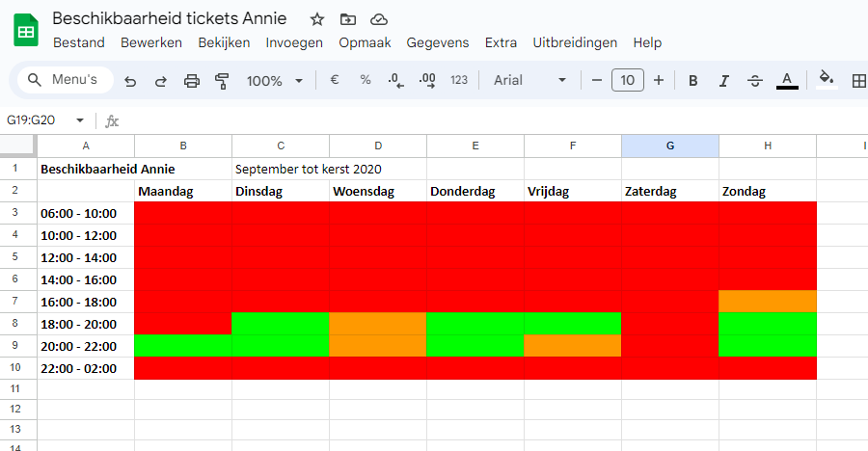Print the spreadsheet using printer icon

[192, 81]
